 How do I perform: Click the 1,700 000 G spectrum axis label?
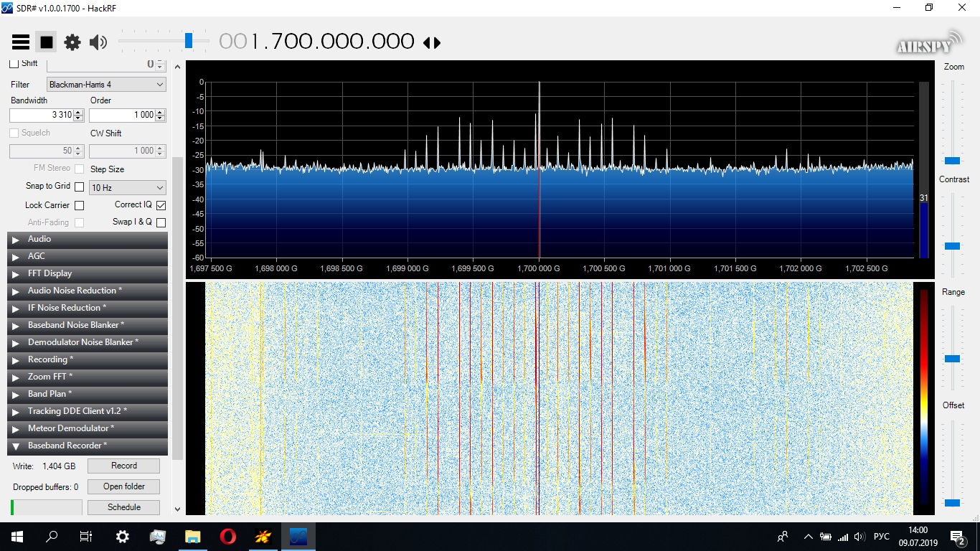539,269
